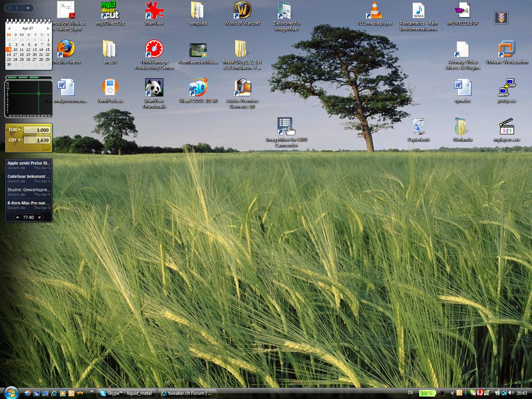Viewport: 532px width, 399px height.
Task: Open 'Apple senkt Preise' news headline
Action: pyautogui.click(x=28, y=163)
